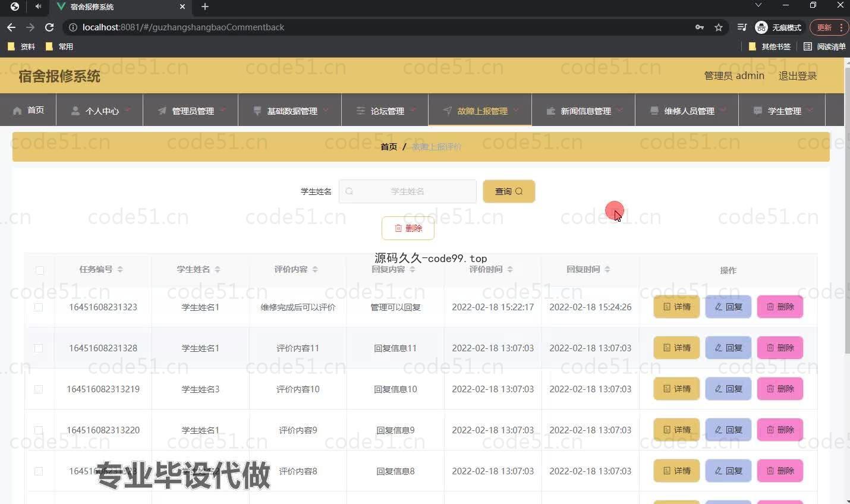The width and height of the screenshot is (850, 504).
Task: Check the checkbox for the 评价内容8 row
Action: pos(39,471)
